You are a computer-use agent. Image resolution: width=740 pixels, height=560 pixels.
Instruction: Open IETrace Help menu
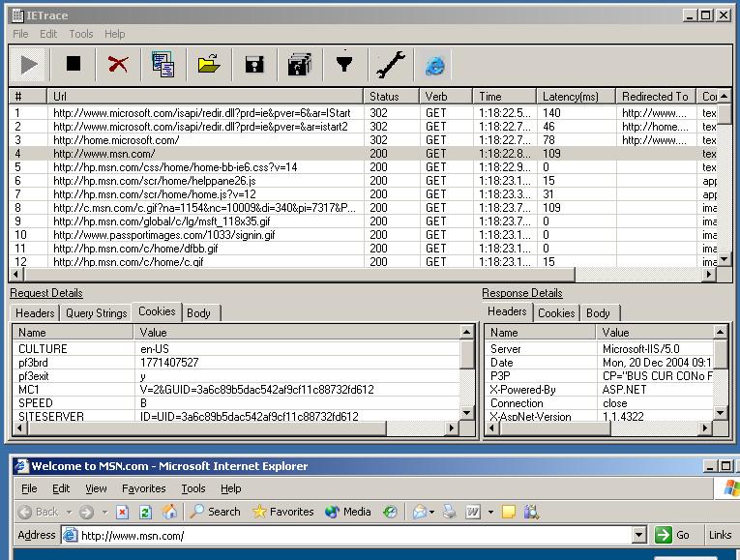tap(115, 34)
